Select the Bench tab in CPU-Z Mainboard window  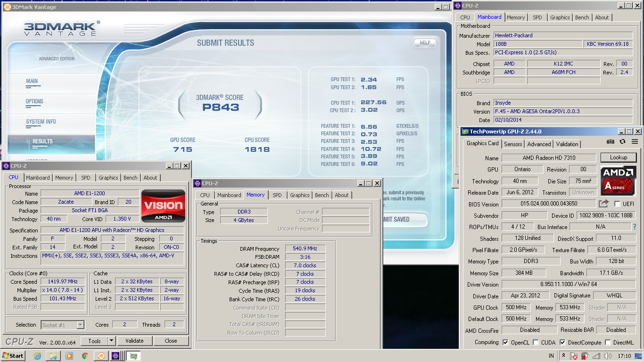click(x=582, y=17)
